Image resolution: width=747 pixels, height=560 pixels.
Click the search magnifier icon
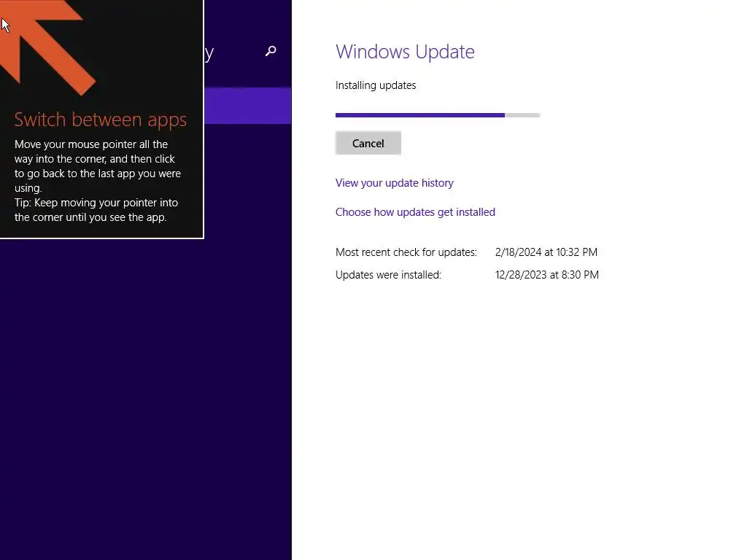point(271,51)
